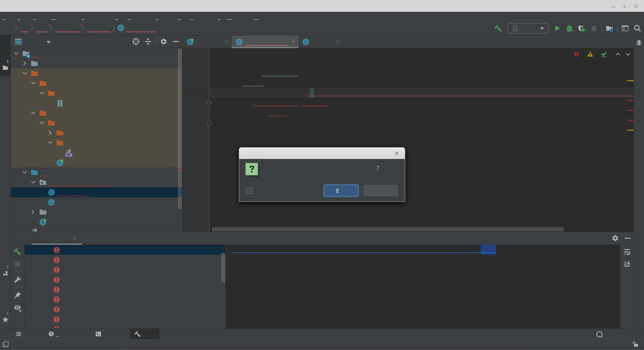The height and width of the screenshot is (350, 644).
Task: Open the Run Anything window icon
Action: (x=625, y=28)
